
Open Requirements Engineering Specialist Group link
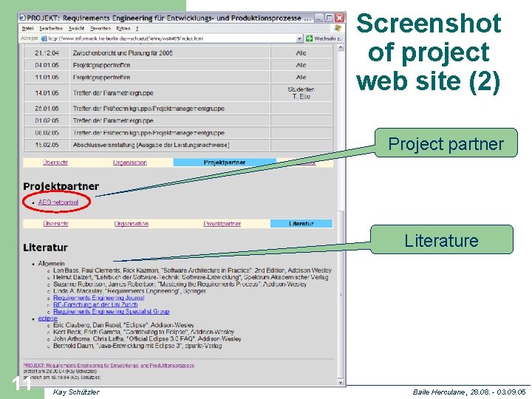pyautogui.click(x=112, y=311)
